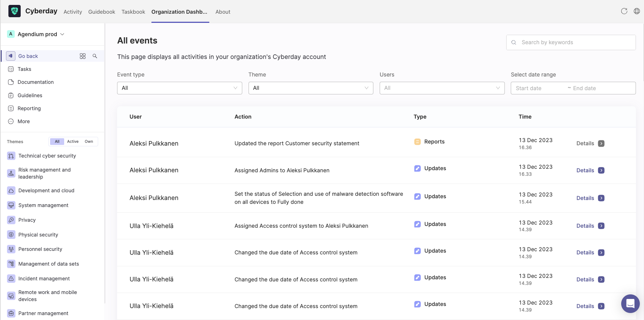This screenshot has height=320, width=644.
Task: Open the Guidebook tab
Action: (102, 12)
